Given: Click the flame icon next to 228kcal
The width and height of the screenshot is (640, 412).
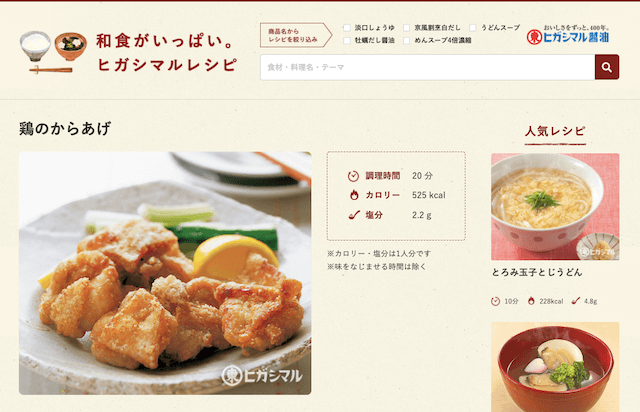Looking at the screenshot, I should pyautogui.click(x=531, y=301).
